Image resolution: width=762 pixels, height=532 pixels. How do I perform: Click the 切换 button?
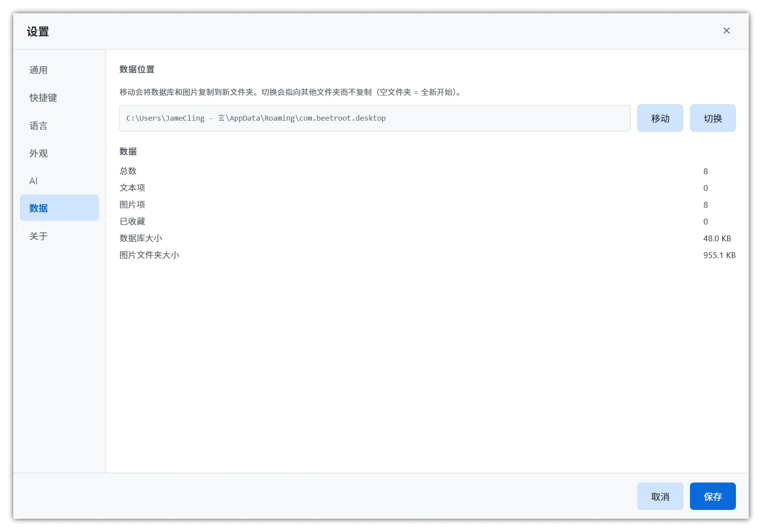(x=712, y=118)
